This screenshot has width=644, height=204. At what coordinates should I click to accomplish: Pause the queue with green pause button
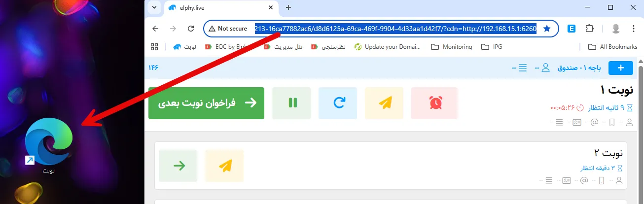(292, 103)
